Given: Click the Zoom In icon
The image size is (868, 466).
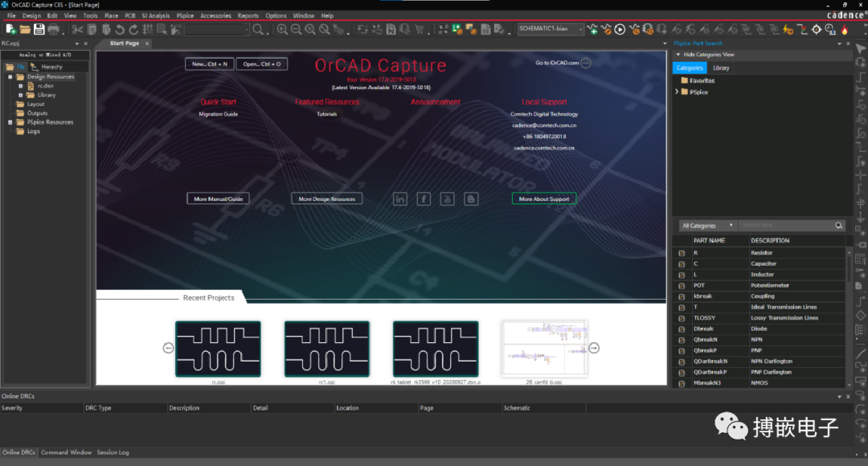Looking at the screenshot, I should pos(282,30).
